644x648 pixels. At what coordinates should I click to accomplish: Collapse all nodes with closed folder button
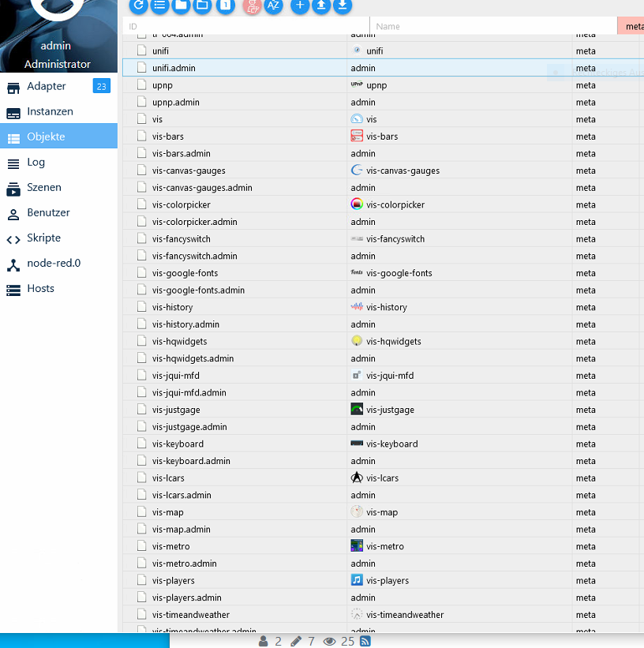click(x=181, y=6)
